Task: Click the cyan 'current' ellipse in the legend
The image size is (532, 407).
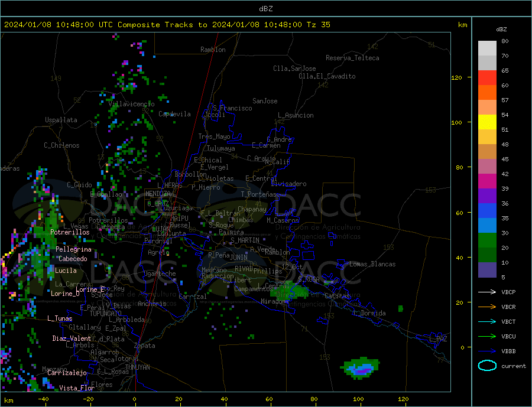Action: click(487, 366)
